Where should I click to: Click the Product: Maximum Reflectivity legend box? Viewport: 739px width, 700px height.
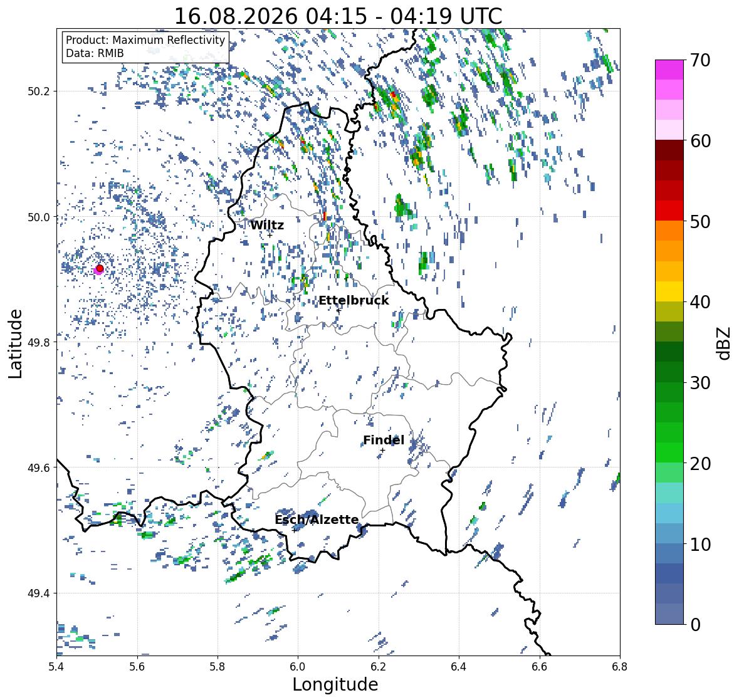coord(145,46)
